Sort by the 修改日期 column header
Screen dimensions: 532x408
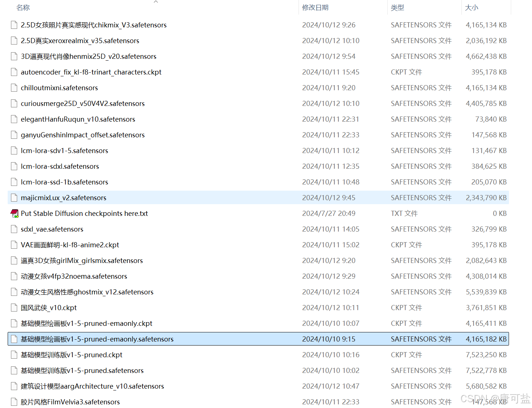click(x=315, y=8)
